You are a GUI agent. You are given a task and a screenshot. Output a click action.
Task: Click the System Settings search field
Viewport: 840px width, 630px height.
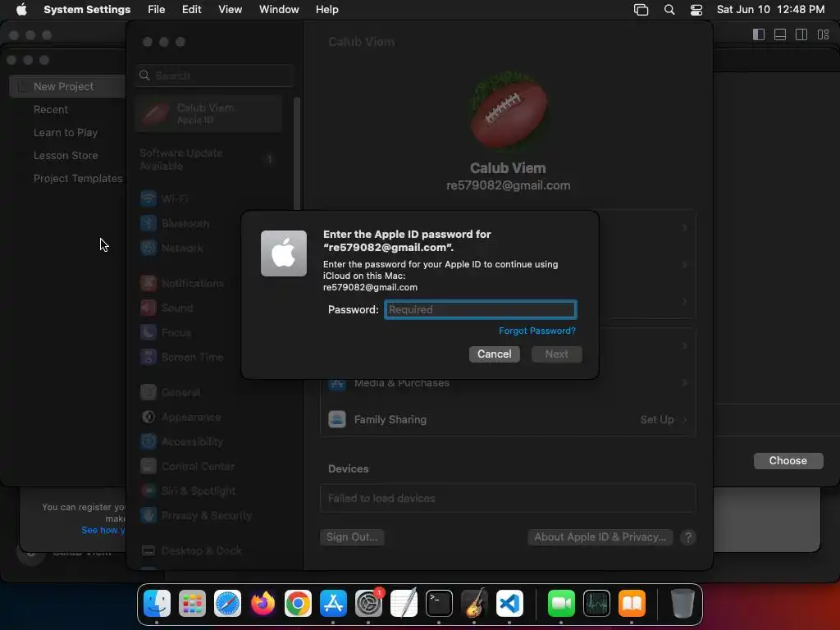point(215,75)
